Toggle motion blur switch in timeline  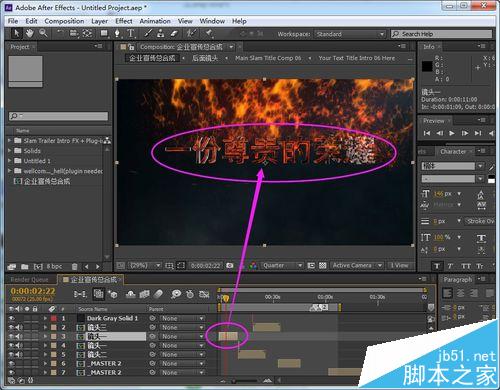[x=159, y=294]
